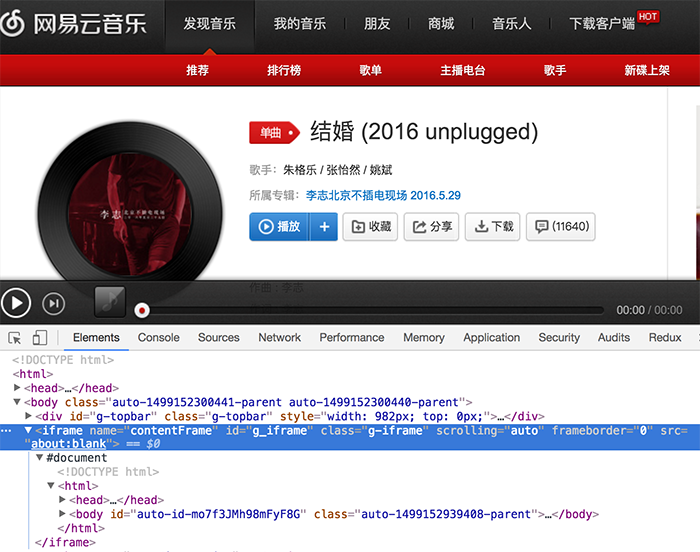The width and height of the screenshot is (700, 552).
Task: Click the song thumbnail in player bar
Action: pos(110,302)
